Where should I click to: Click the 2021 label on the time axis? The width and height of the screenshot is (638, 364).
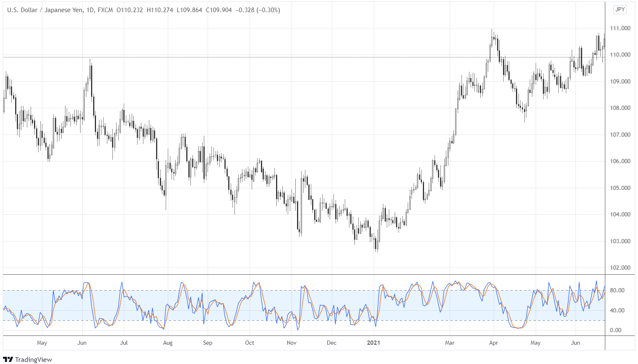tap(373, 343)
